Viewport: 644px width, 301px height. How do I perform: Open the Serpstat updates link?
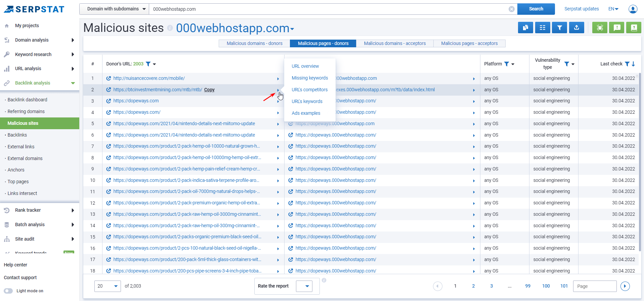[x=581, y=9]
